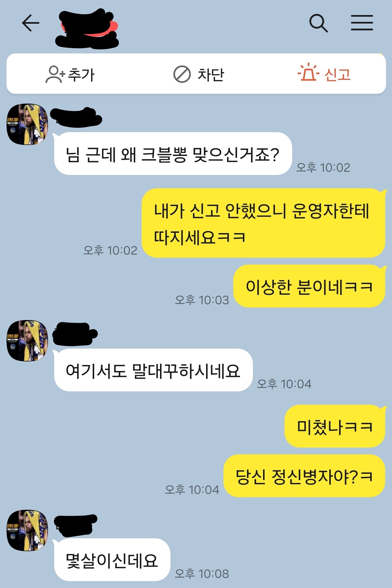
Task: Tap the add-friend person icon
Action: pos(55,74)
